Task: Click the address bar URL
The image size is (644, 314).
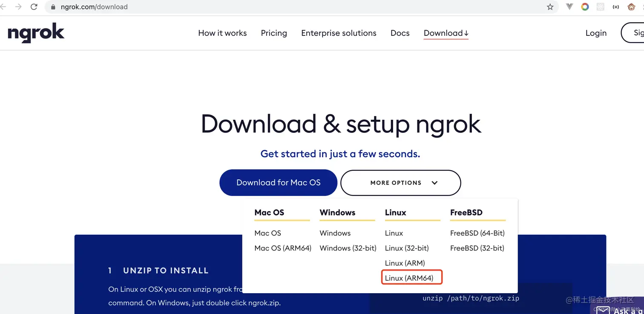Action: (94, 7)
